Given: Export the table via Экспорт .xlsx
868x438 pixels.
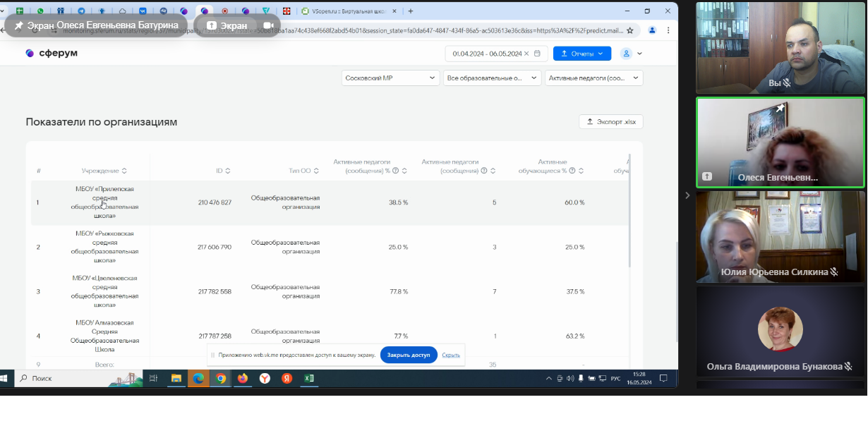Looking at the screenshot, I should click(610, 122).
